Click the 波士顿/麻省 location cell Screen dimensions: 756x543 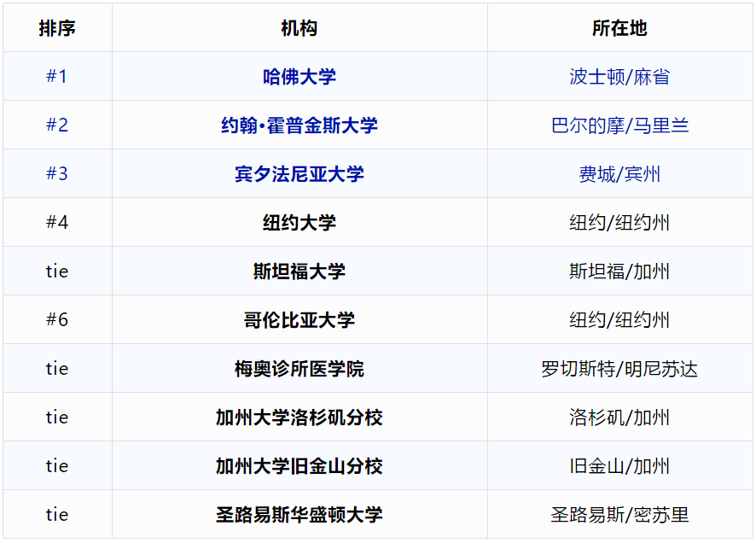619,77
